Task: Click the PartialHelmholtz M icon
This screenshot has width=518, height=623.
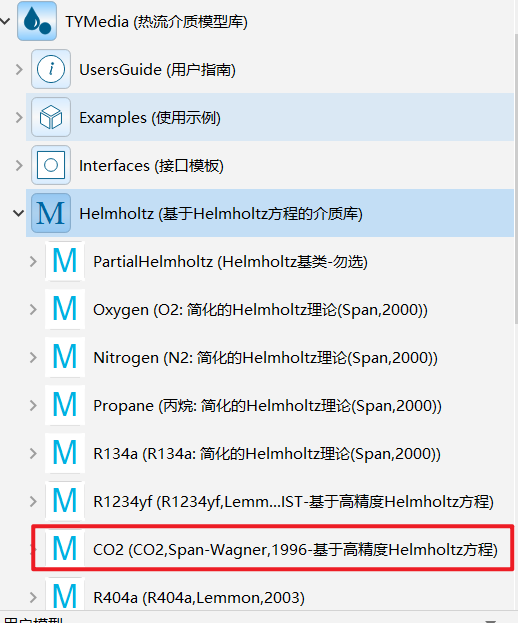Action: [65, 261]
